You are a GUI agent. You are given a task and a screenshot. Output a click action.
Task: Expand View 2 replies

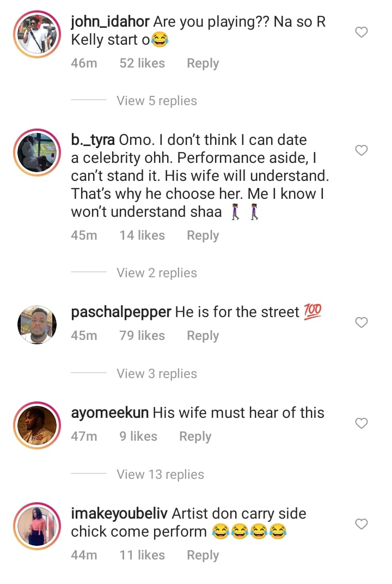click(157, 273)
